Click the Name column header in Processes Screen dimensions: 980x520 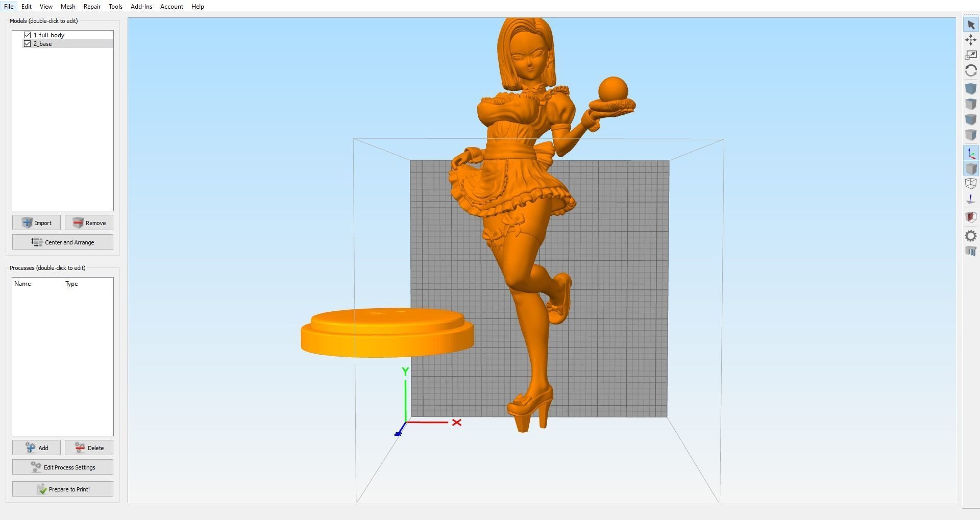pos(38,284)
